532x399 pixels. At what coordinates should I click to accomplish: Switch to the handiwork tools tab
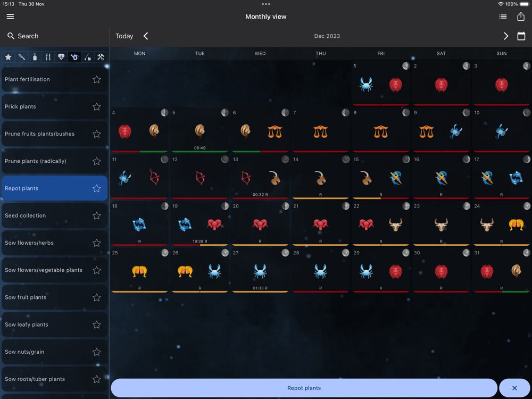click(101, 57)
